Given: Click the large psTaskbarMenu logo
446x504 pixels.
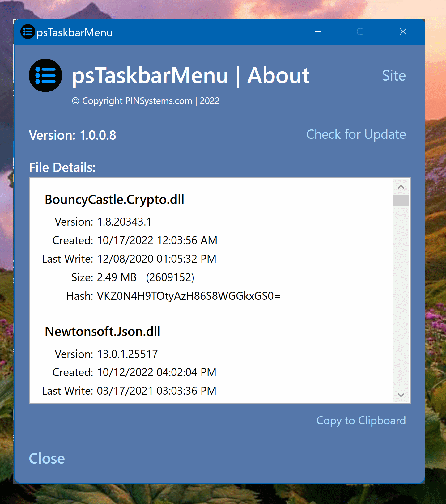Looking at the screenshot, I should click(x=45, y=75).
